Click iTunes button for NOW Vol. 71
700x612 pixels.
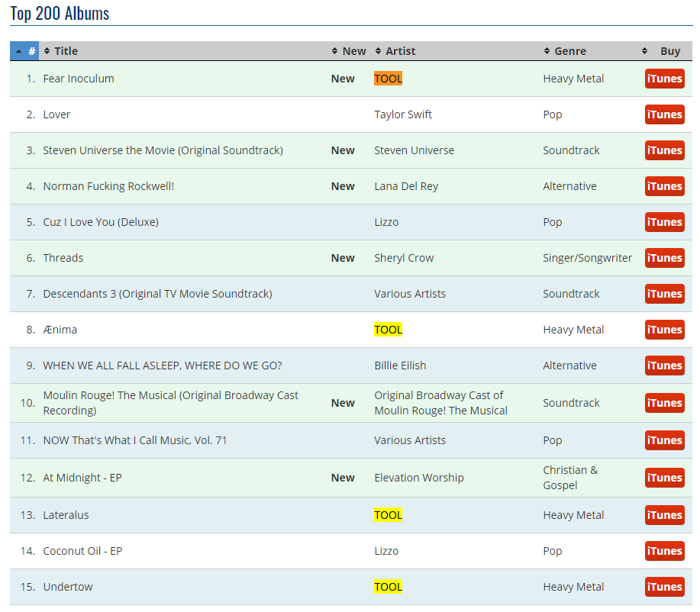click(664, 440)
